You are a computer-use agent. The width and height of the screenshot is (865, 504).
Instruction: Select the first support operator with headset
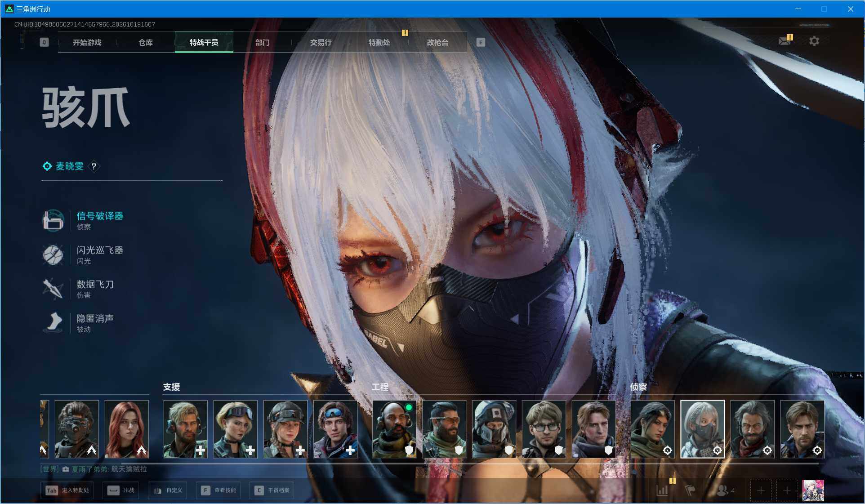pos(186,429)
